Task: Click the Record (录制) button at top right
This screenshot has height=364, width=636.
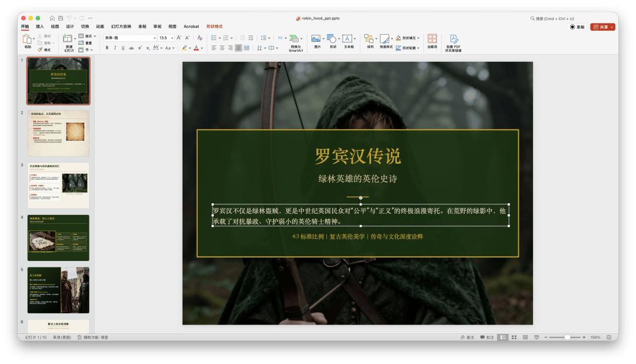Action: click(577, 27)
